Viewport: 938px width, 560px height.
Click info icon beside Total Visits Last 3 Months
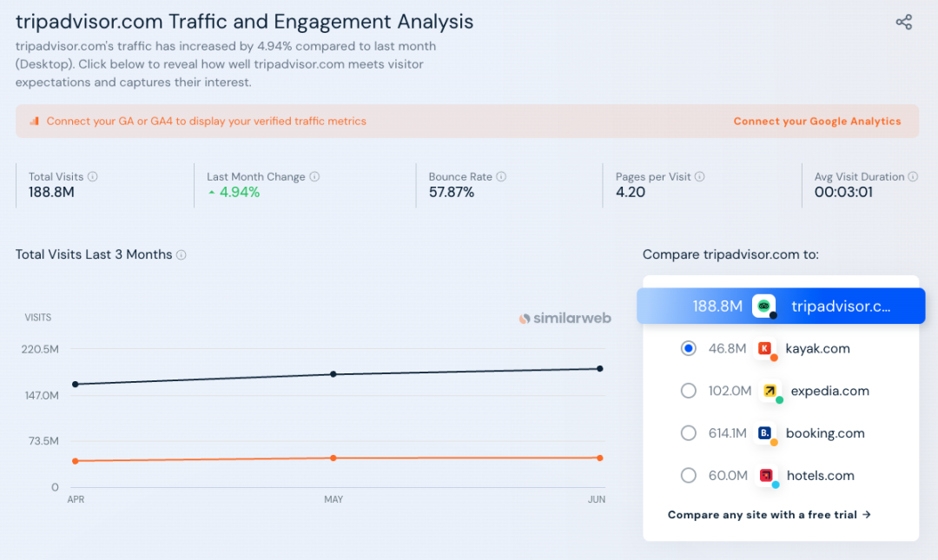[182, 255]
